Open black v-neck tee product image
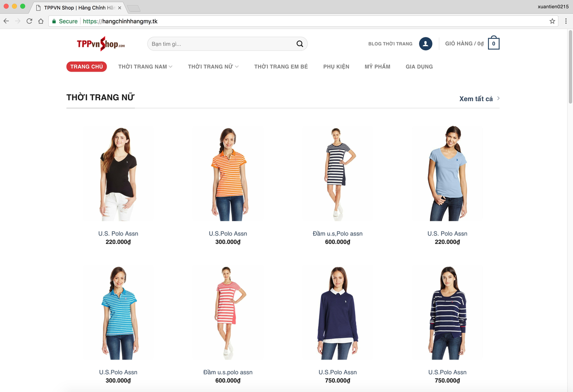573x392 pixels. pyautogui.click(x=118, y=174)
